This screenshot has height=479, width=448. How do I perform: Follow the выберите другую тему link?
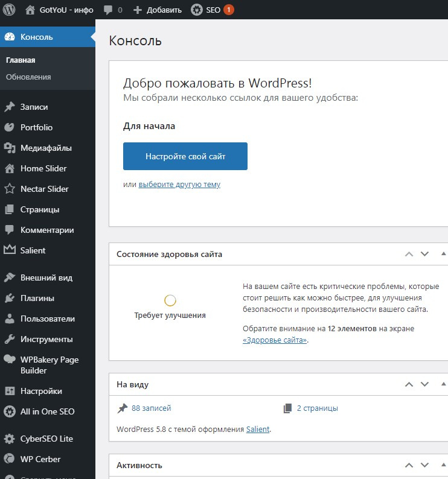click(179, 185)
